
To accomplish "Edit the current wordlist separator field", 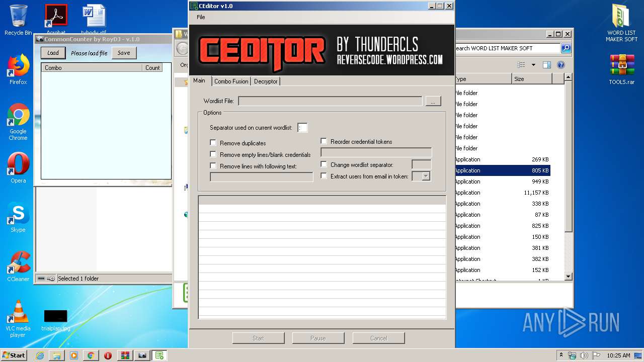I will pyautogui.click(x=302, y=128).
